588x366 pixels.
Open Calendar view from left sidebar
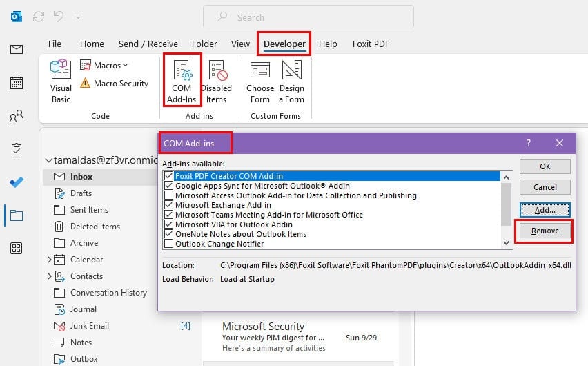click(x=16, y=83)
